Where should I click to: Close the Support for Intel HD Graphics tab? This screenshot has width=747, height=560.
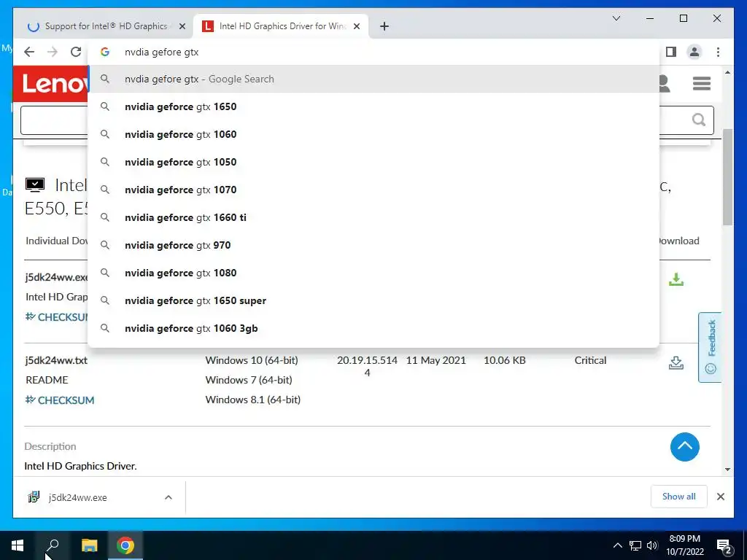click(182, 26)
